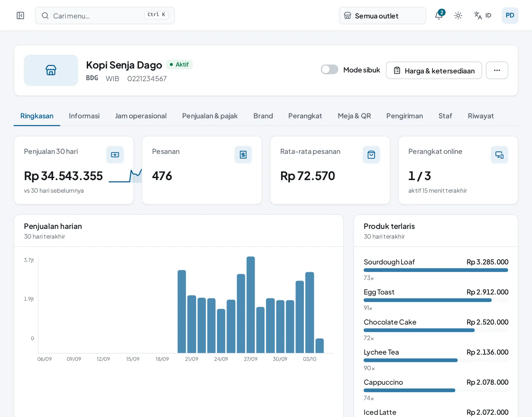The height and width of the screenshot is (417, 532).
Task: Click the BDG outlet code
Action: 92,78
